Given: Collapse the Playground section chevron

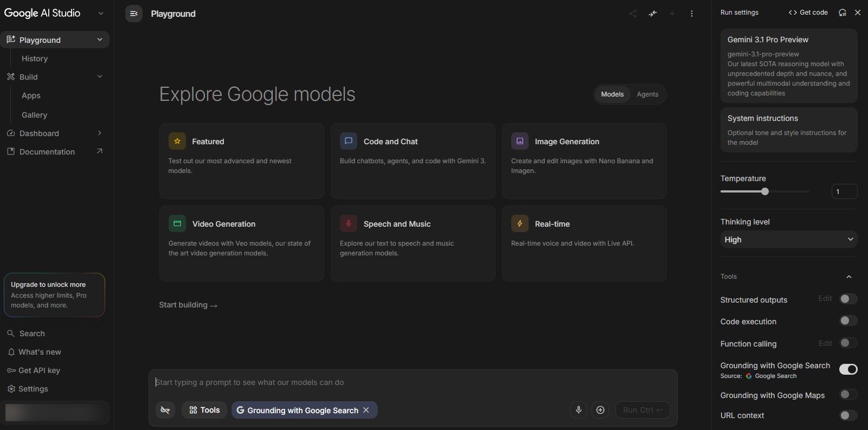Looking at the screenshot, I should pyautogui.click(x=100, y=40).
